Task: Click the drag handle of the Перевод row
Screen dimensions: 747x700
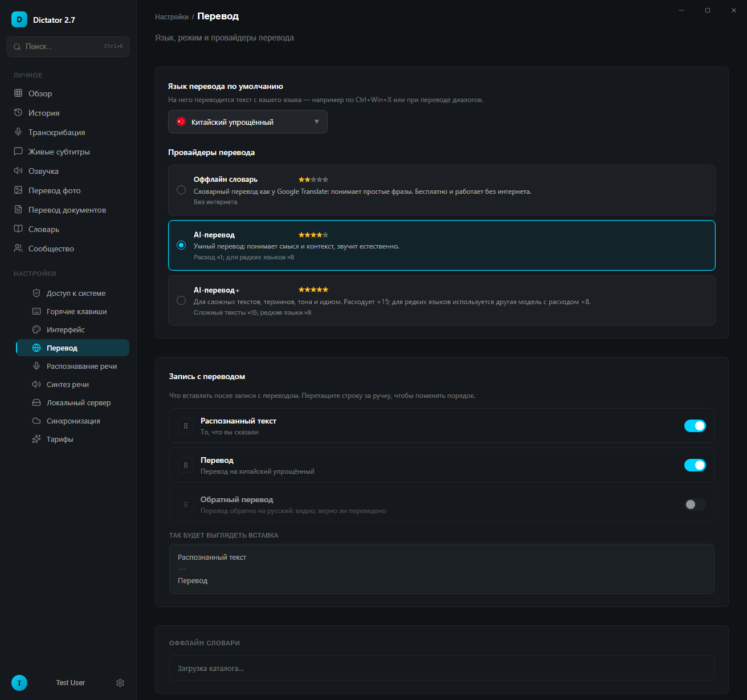Action: click(186, 465)
